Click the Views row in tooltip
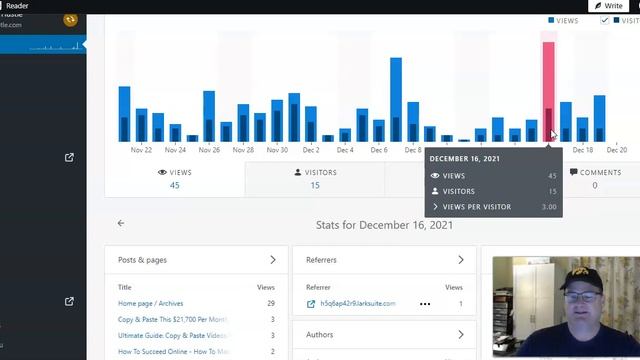 tap(493, 176)
